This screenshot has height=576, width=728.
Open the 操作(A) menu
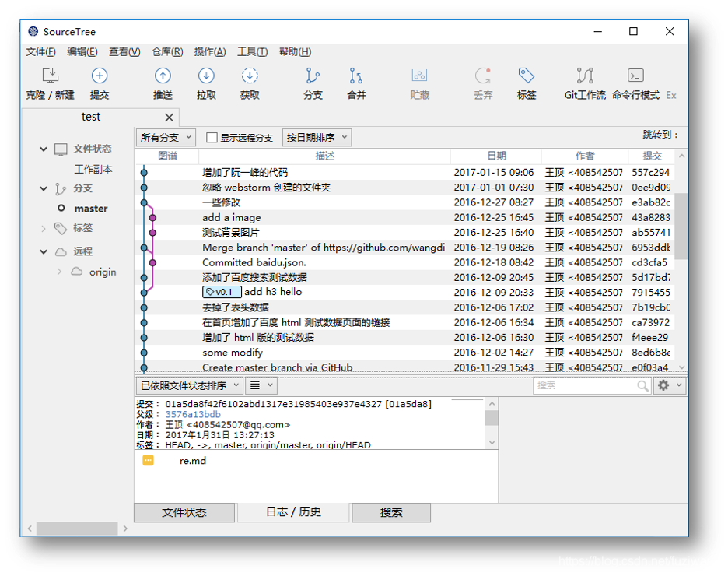(210, 52)
